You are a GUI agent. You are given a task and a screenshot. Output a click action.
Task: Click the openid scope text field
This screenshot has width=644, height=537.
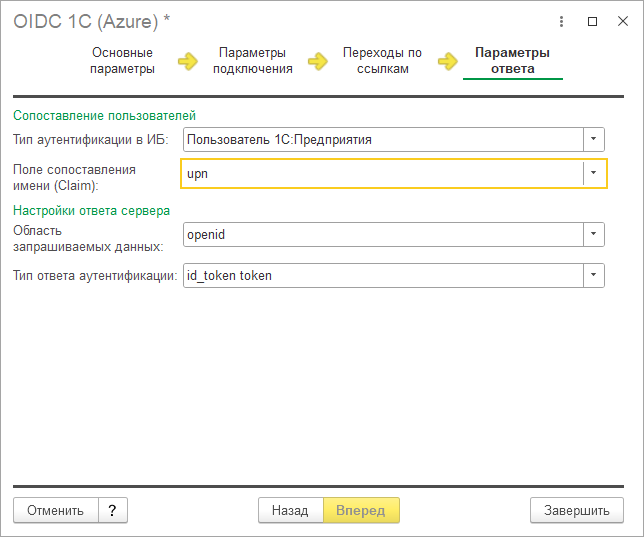[x=380, y=234]
